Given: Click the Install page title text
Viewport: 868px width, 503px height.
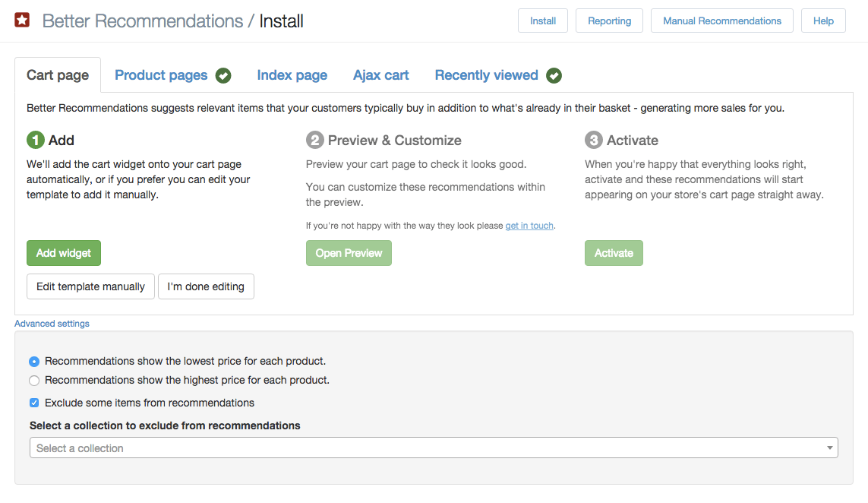Looking at the screenshot, I should (x=281, y=21).
